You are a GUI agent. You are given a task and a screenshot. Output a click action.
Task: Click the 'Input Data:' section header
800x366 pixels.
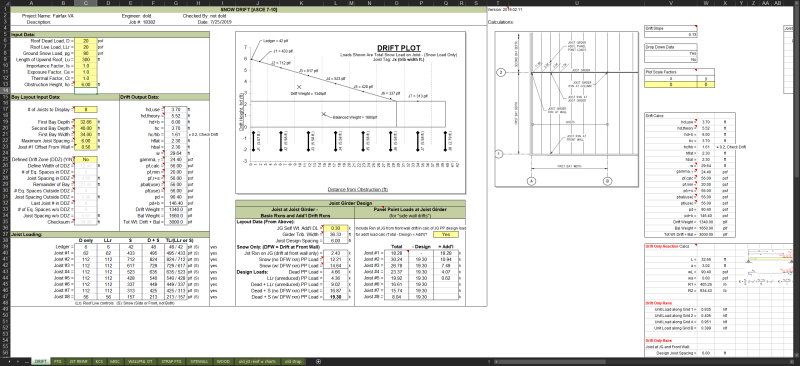pos(109,34)
